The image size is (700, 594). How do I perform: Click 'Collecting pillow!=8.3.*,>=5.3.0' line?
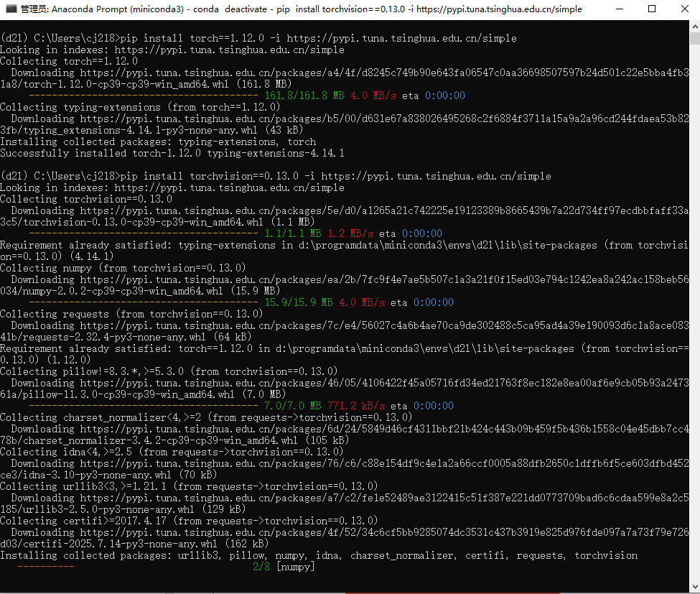[x=169, y=371]
